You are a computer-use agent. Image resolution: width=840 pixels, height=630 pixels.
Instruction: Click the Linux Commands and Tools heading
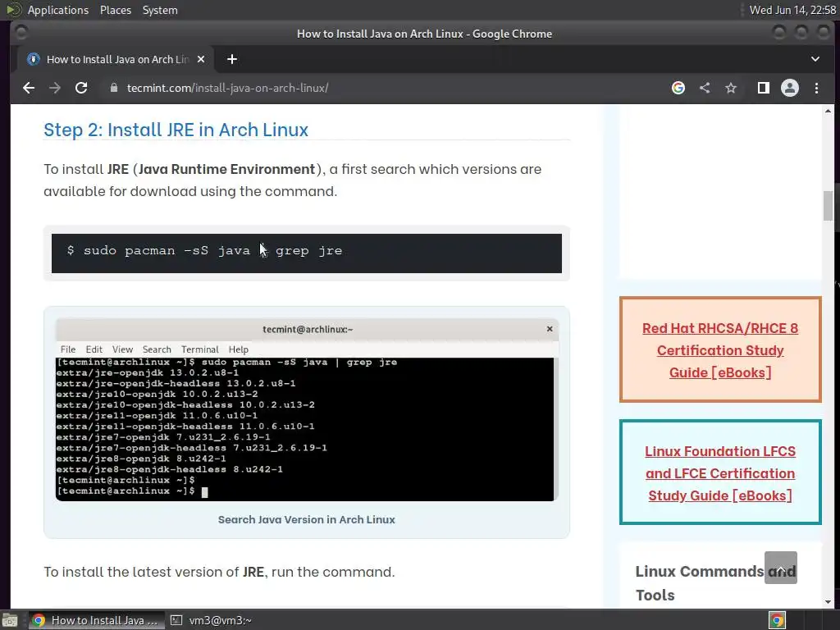tap(715, 583)
